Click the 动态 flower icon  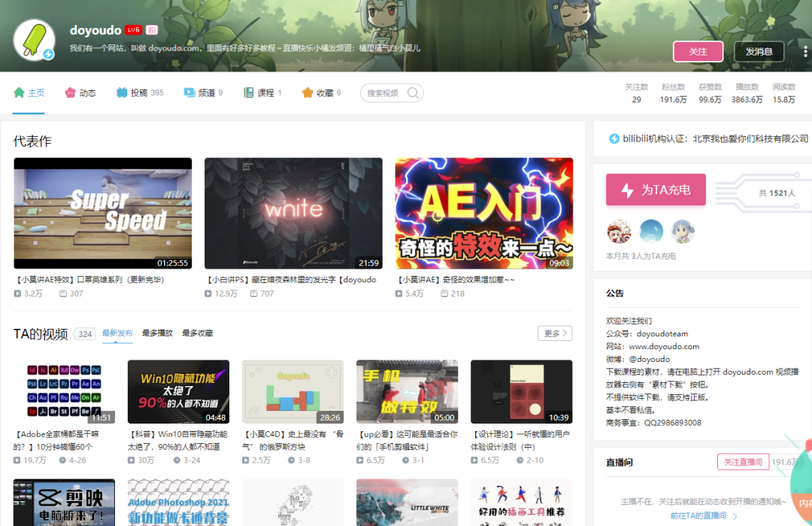[x=71, y=93]
